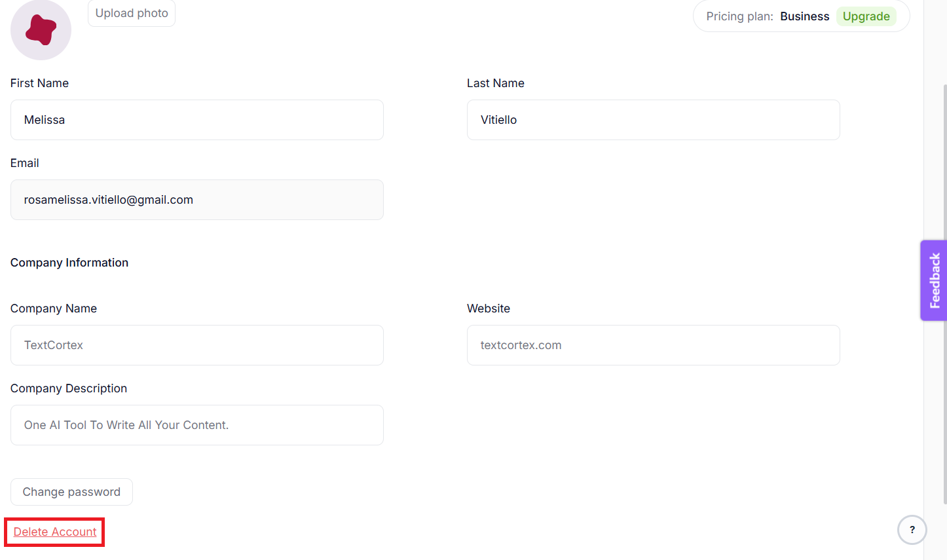Open the purple Feedback side tab

tap(934, 280)
